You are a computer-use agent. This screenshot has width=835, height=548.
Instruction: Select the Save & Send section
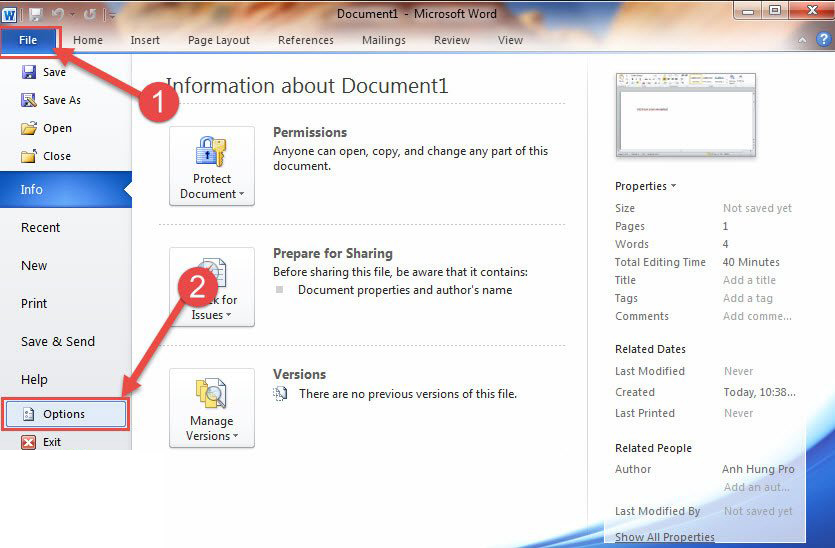point(58,341)
